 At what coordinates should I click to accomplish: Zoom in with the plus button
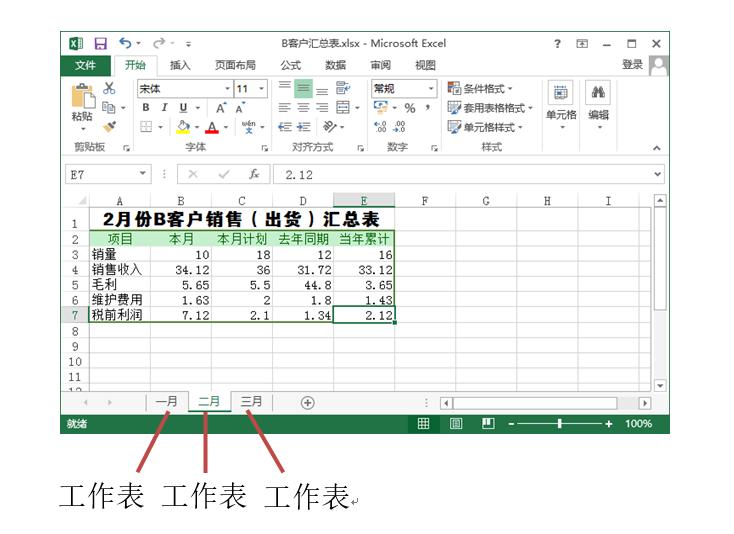coord(609,424)
